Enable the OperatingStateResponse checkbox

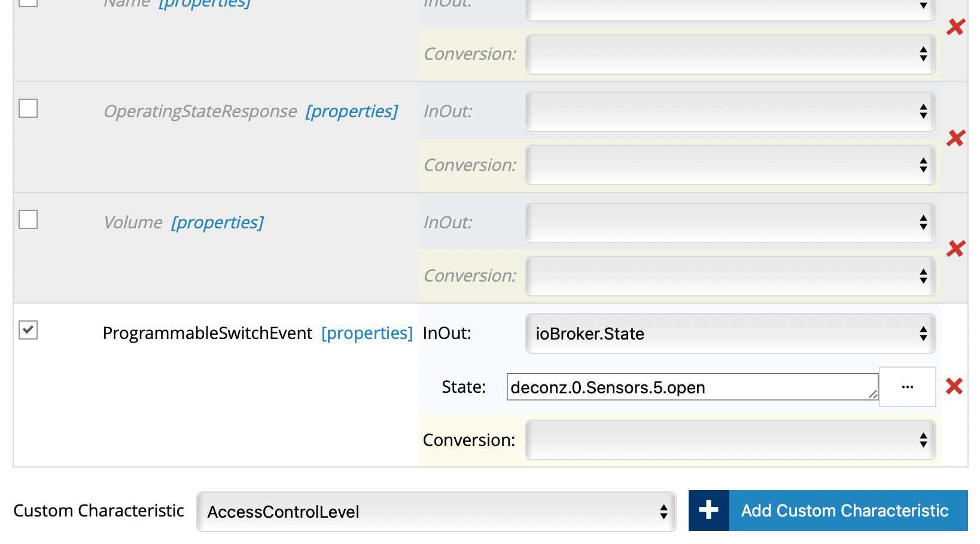point(28,109)
